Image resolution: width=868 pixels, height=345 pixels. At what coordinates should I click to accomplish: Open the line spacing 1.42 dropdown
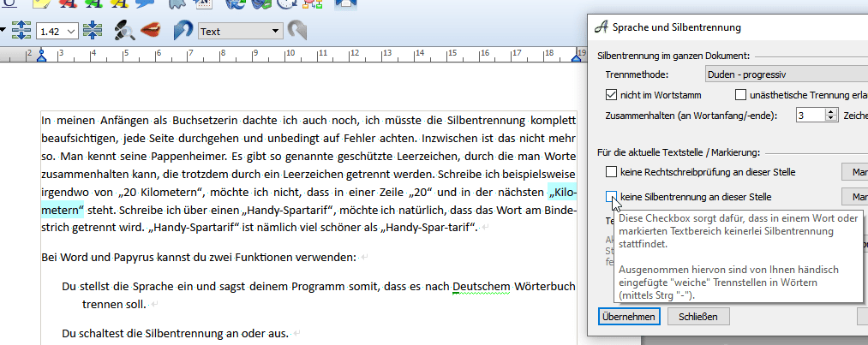coord(70,32)
